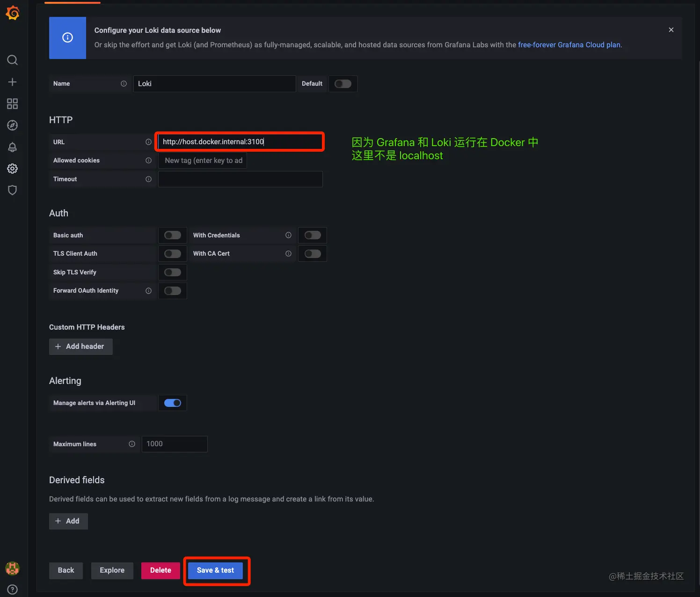Open the Alerting bell icon
This screenshot has width=700, height=597.
[x=13, y=147]
